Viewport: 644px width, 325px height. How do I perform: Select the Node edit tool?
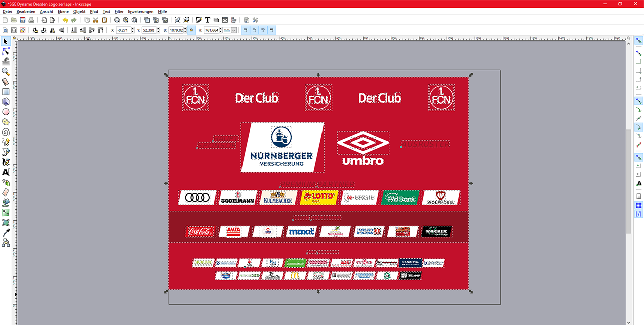pyautogui.click(x=6, y=51)
